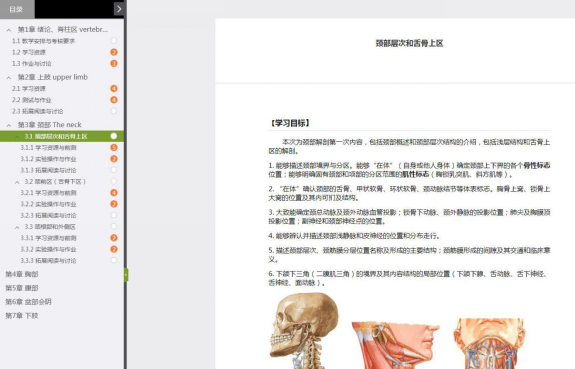Click the skull and cervical spine image
Viewport: 575px width, 369px height.
[x=304, y=330]
